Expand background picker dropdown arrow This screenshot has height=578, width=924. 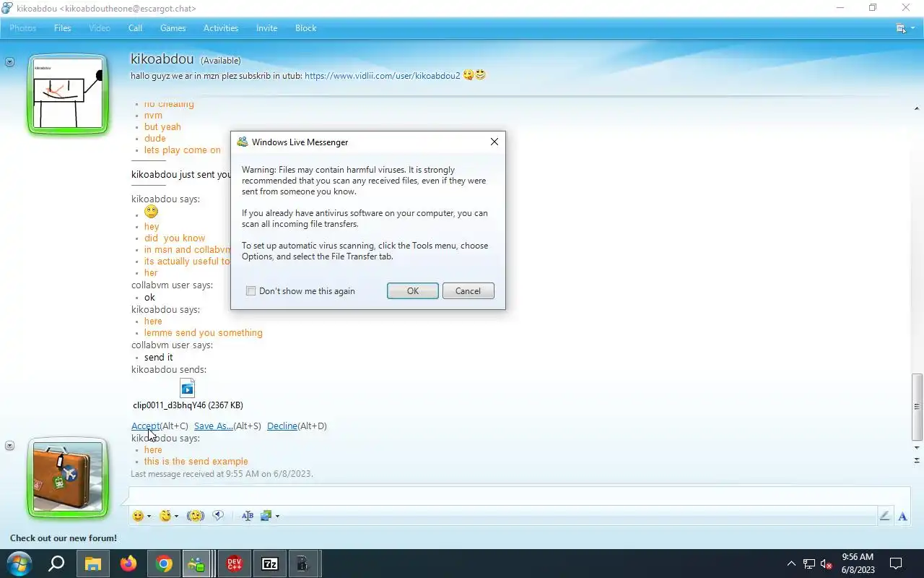(x=277, y=517)
